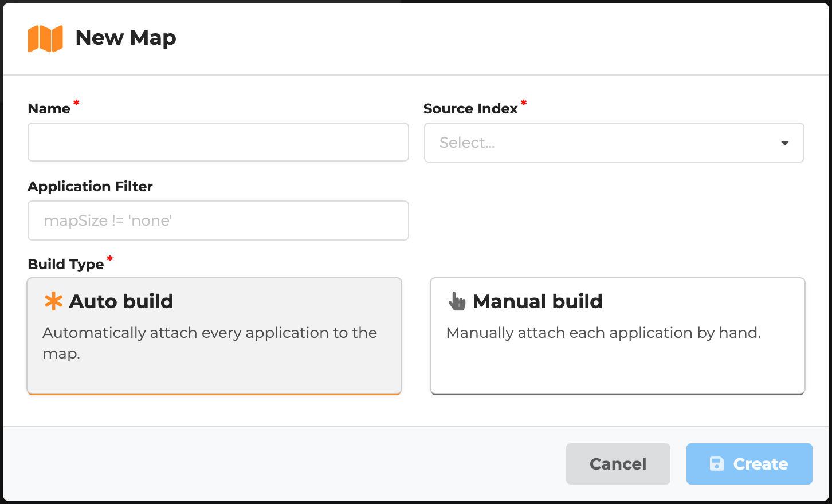Click the Manual build description text
Viewport: 832px width, 504px height.
click(603, 333)
